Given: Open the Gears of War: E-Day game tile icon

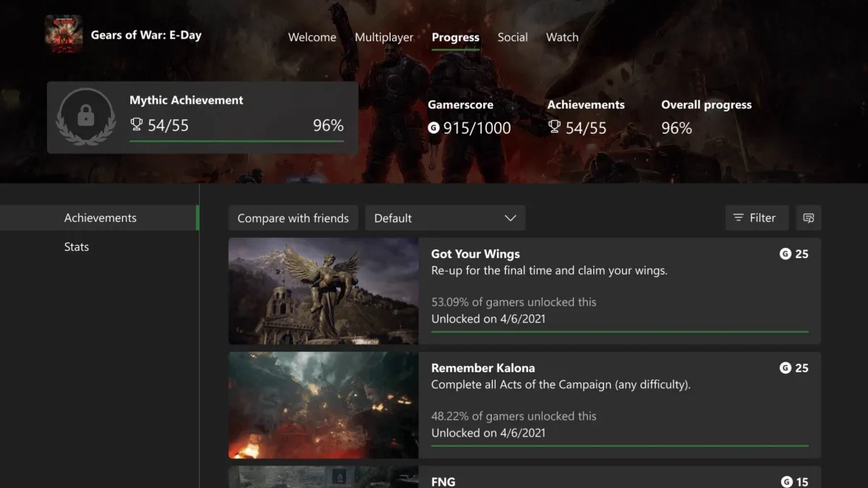Looking at the screenshot, I should click(64, 34).
